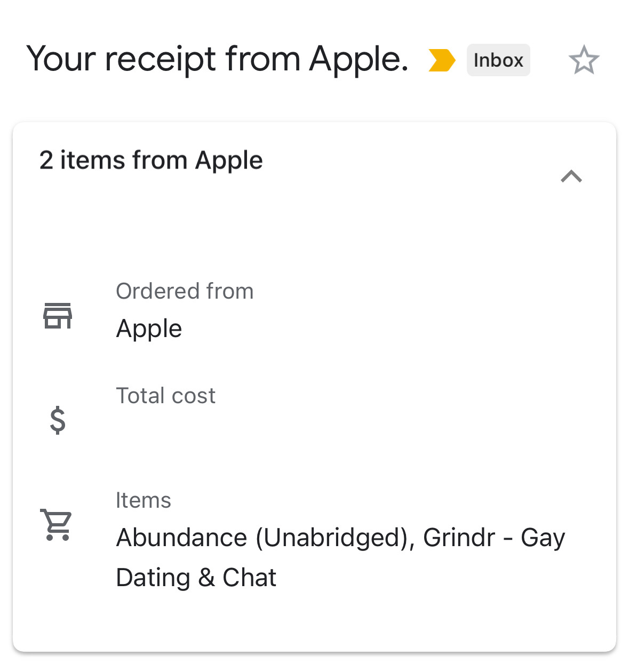Viewport: 629px width, 672px height.
Task: Click the yellow importance marker arrow
Action: pos(442,60)
